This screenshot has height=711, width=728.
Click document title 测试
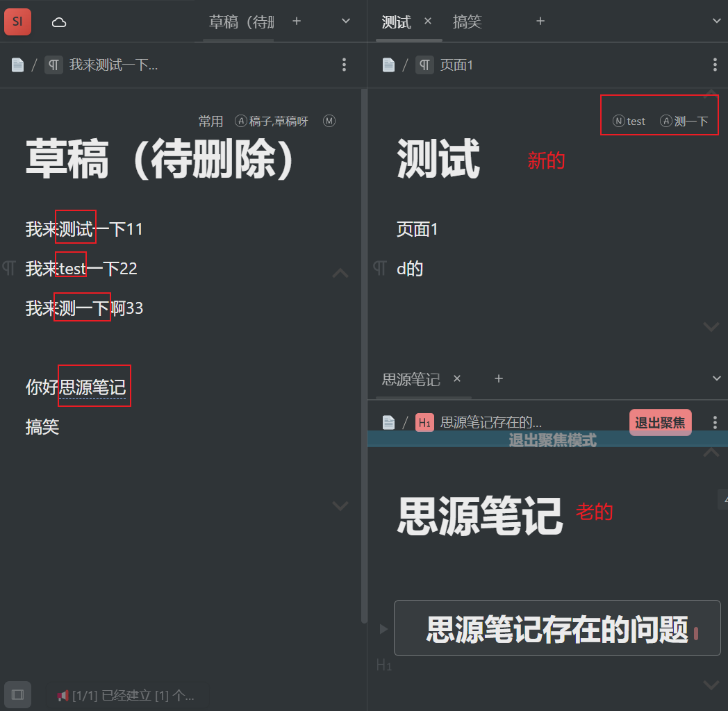[438, 159]
